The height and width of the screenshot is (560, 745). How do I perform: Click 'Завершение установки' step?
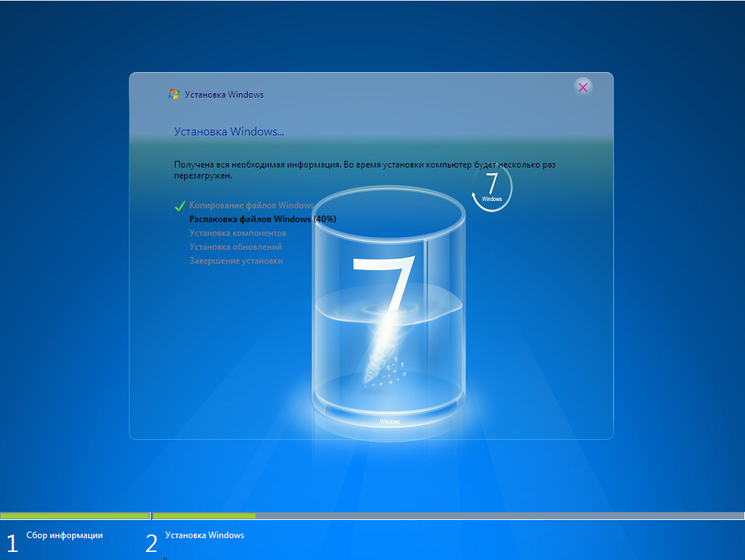[236, 260]
